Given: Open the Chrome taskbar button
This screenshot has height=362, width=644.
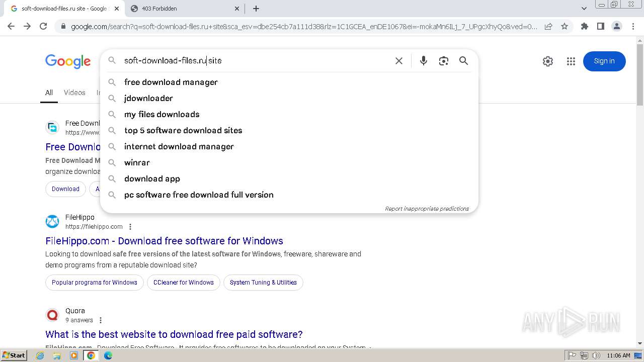Looking at the screenshot, I should pos(91,355).
